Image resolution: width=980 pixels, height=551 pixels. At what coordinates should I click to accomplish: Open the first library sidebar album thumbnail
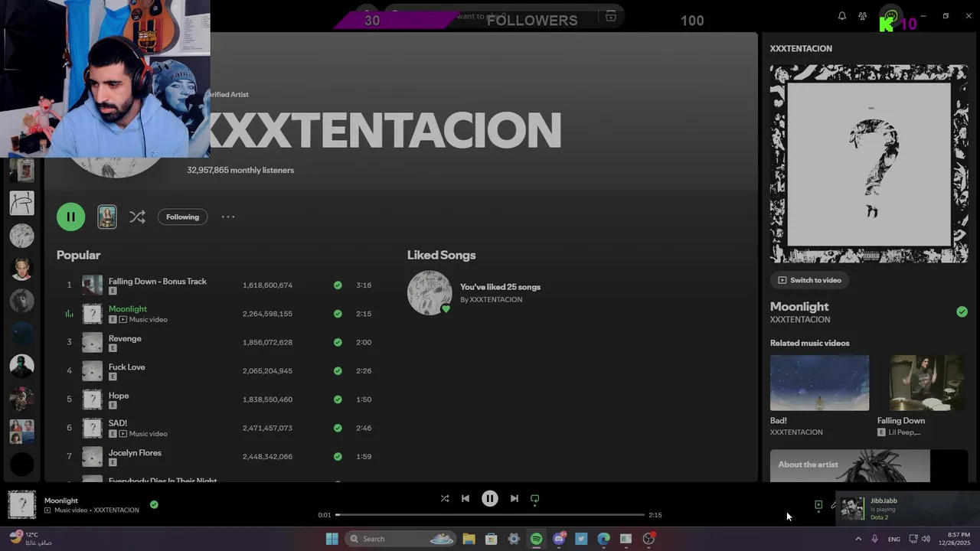[21, 171]
